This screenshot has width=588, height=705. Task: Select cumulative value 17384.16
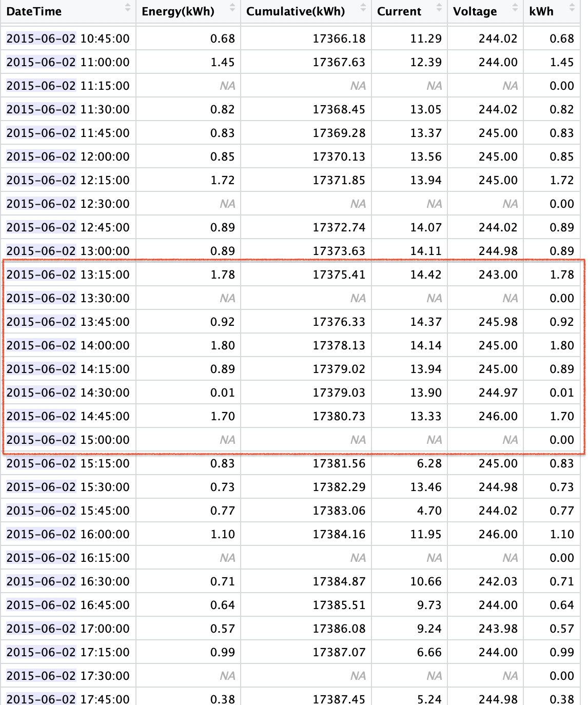click(x=339, y=534)
